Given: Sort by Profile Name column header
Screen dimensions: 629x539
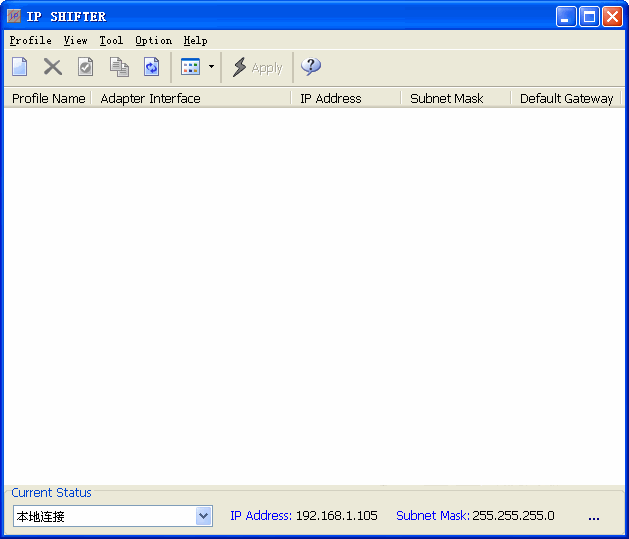Looking at the screenshot, I should pos(48,98).
